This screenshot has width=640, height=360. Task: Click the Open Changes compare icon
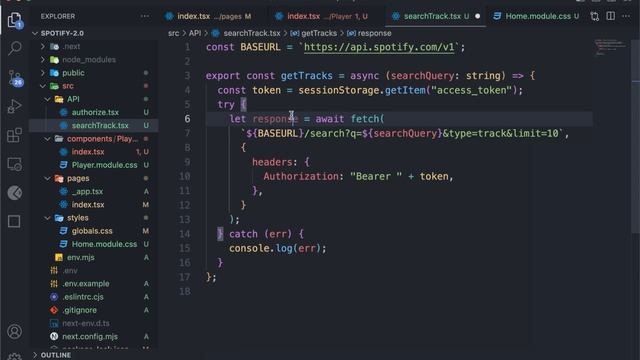tap(595, 16)
